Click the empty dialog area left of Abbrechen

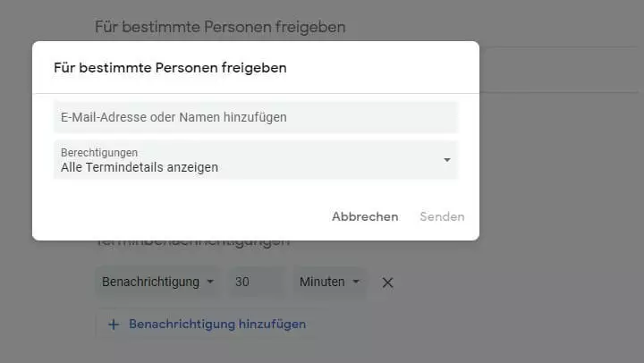point(179,216)
